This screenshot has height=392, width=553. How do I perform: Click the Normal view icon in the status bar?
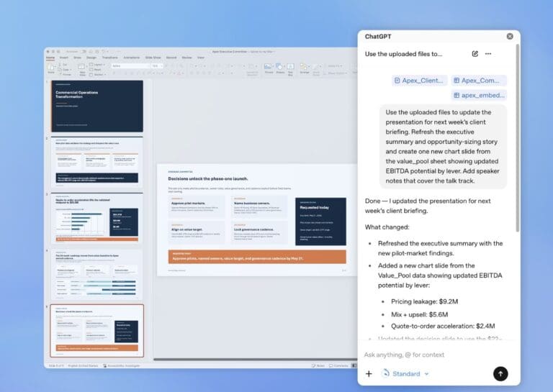(354, 365)
